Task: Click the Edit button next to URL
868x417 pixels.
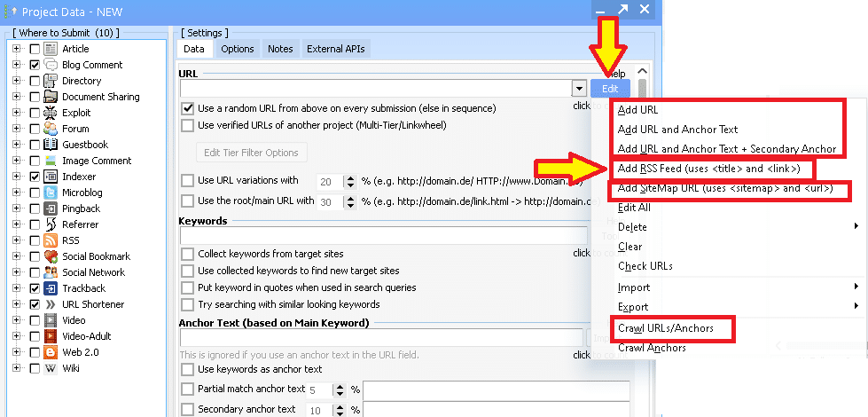Action: [610, 89]
